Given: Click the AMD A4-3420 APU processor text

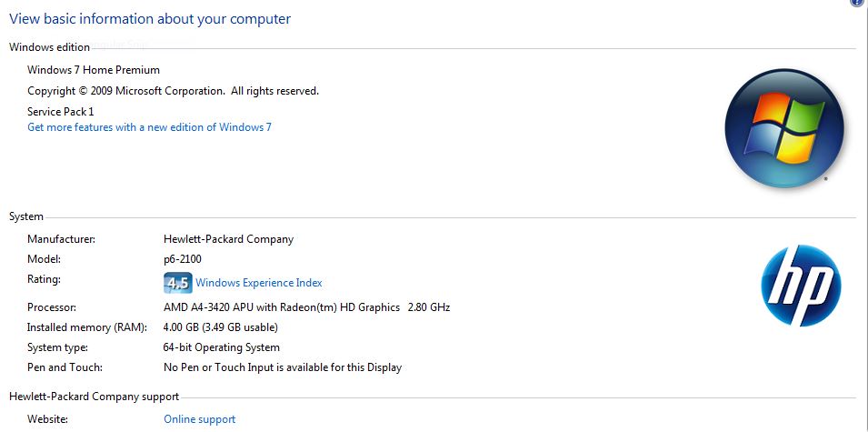Looking at the screenshot, I should (x=306, y=306).
